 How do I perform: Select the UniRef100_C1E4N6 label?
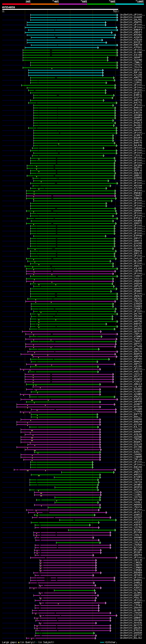(131, 80)
